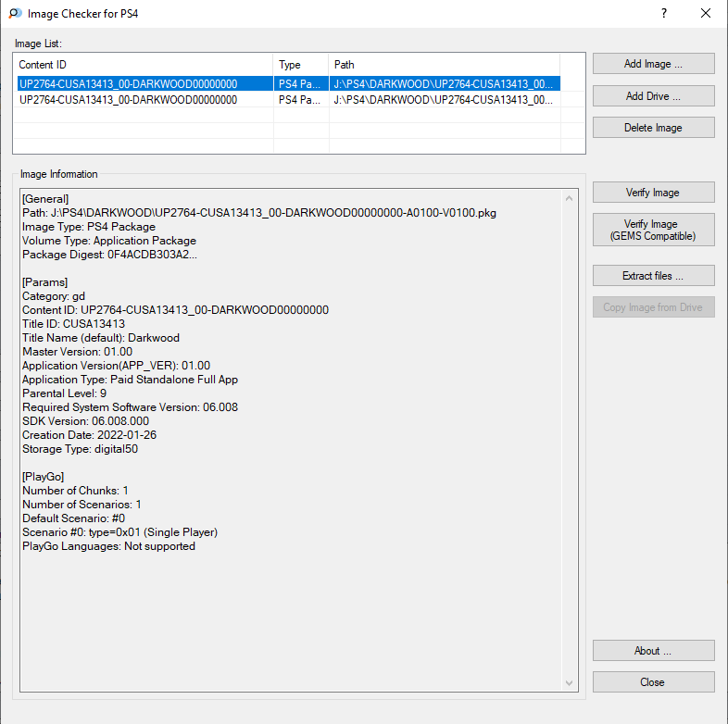This screenshot has width=728, height=724.
Task: Run Verify Image (GEMS Compatible)
Action: pyautogui.click(x=653, y=230)
